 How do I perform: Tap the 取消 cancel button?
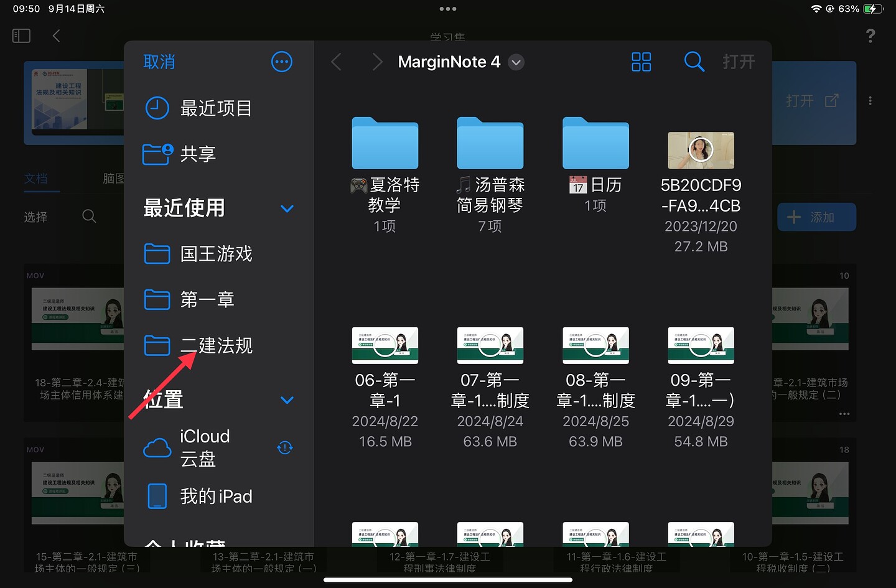[x=159, y=62]
